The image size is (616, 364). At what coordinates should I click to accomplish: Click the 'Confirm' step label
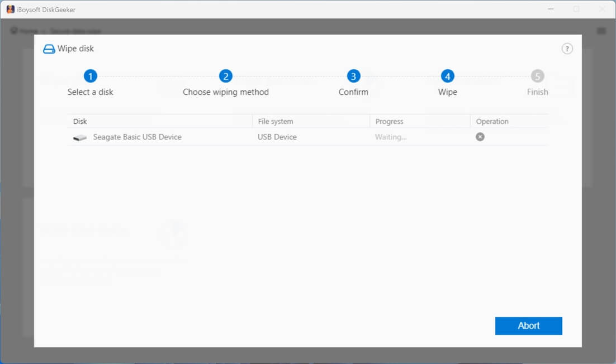353,92
